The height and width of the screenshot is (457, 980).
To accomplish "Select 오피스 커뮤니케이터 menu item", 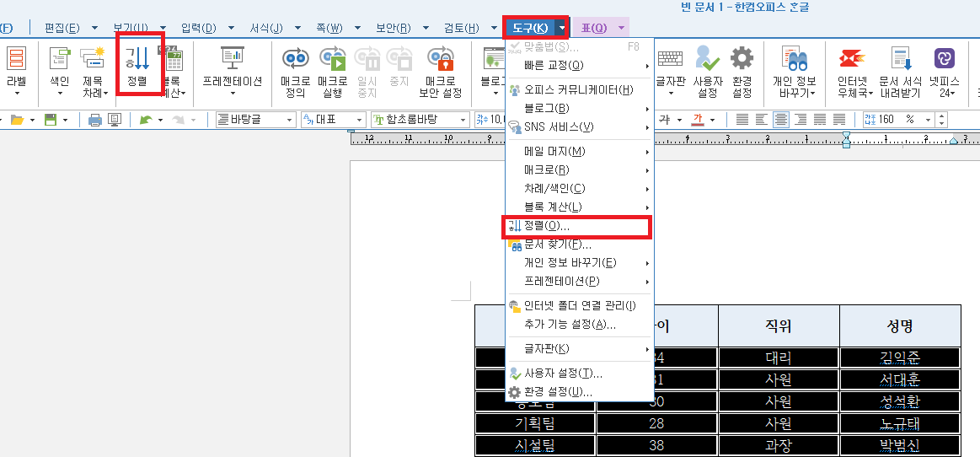I will click(579, 90).
